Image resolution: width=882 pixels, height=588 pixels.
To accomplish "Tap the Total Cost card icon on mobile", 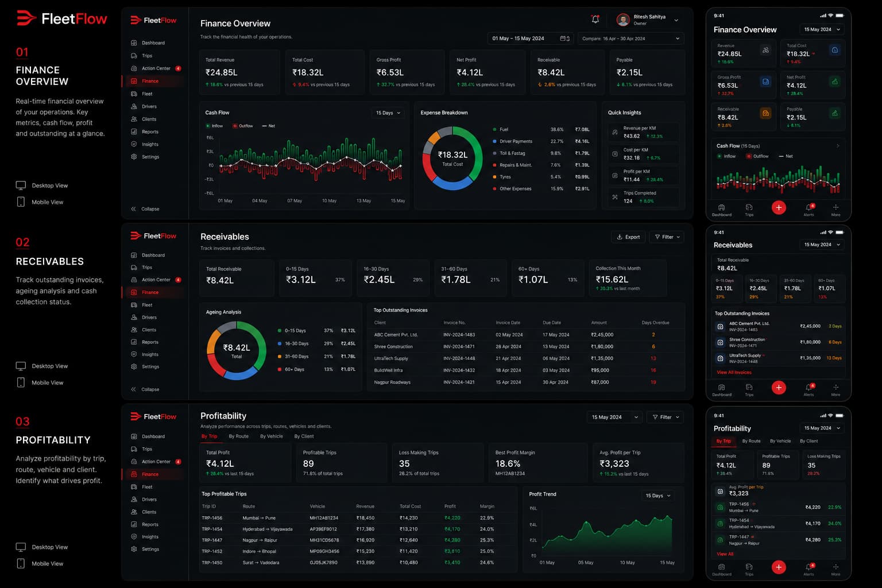I will [x=835, y=50].
